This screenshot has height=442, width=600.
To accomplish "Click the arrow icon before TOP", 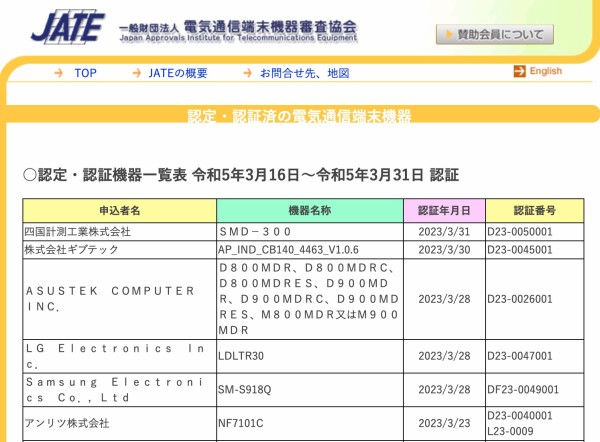I will [x=59, y=73].
